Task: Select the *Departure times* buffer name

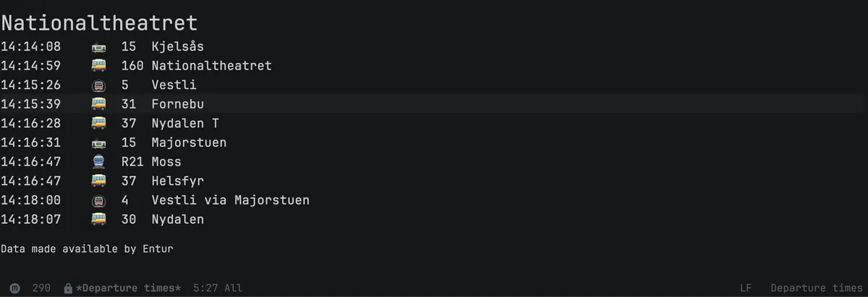Action: (129, 288)
